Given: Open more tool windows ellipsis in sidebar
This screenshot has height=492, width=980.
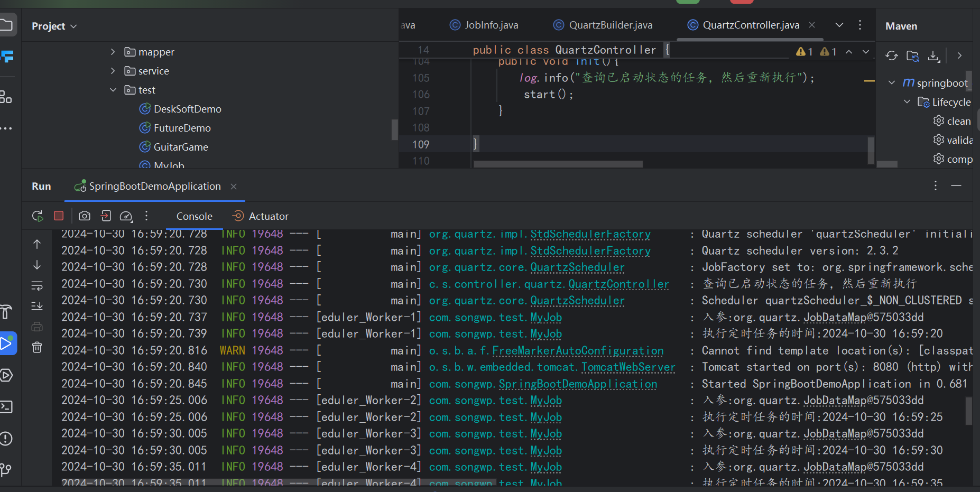Looking at the screenshot, I should coord(6,128).
